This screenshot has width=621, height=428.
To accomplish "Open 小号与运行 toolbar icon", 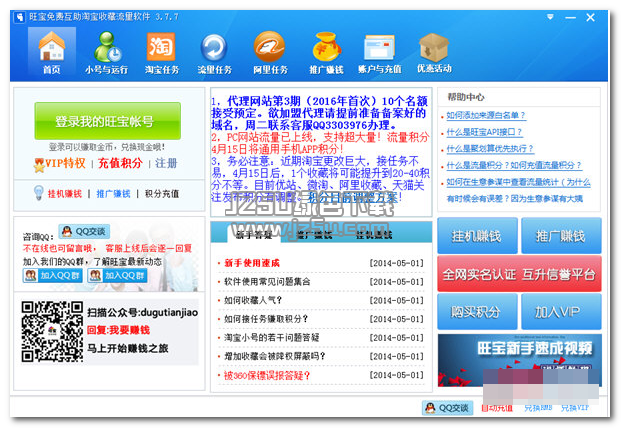I will point(107,52).
